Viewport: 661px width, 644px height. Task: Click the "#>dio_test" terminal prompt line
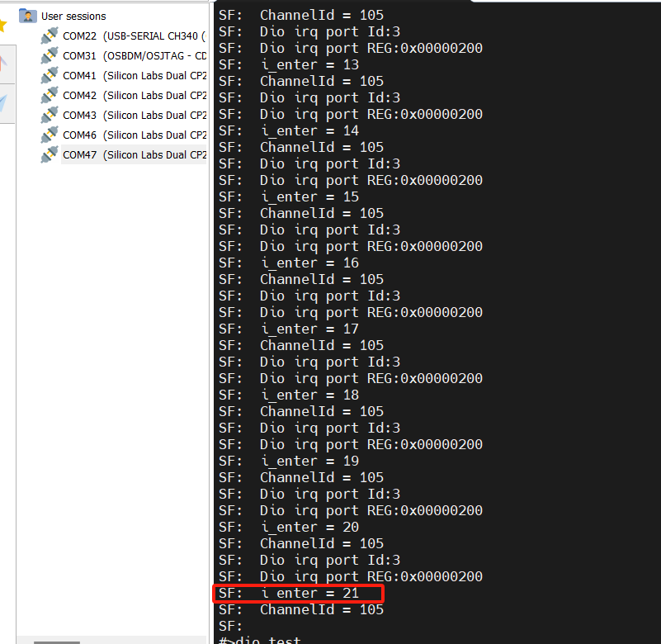[x=260, y=641]
